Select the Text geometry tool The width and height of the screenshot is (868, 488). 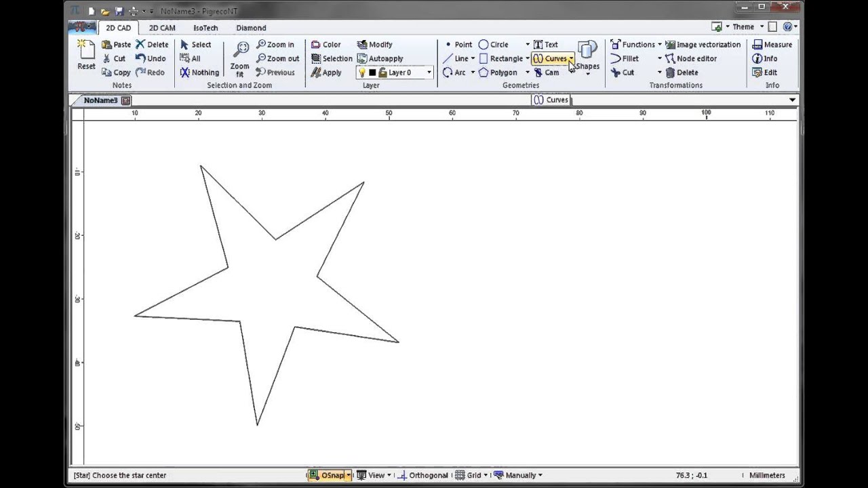tap(546, 45)
